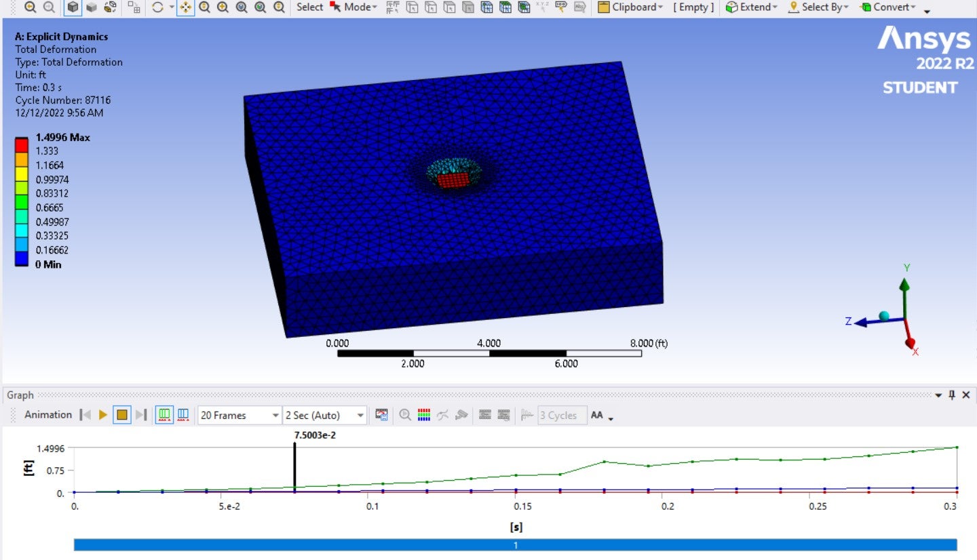Toggle shaded exterior and edges display
Viewport: 977px width, 560px height.
[73, 7]
